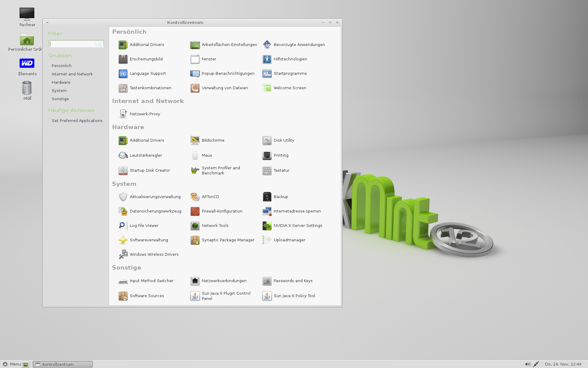Select the Hardware group in the sidebar
The image size is (588, 368).
click(61, 82)
